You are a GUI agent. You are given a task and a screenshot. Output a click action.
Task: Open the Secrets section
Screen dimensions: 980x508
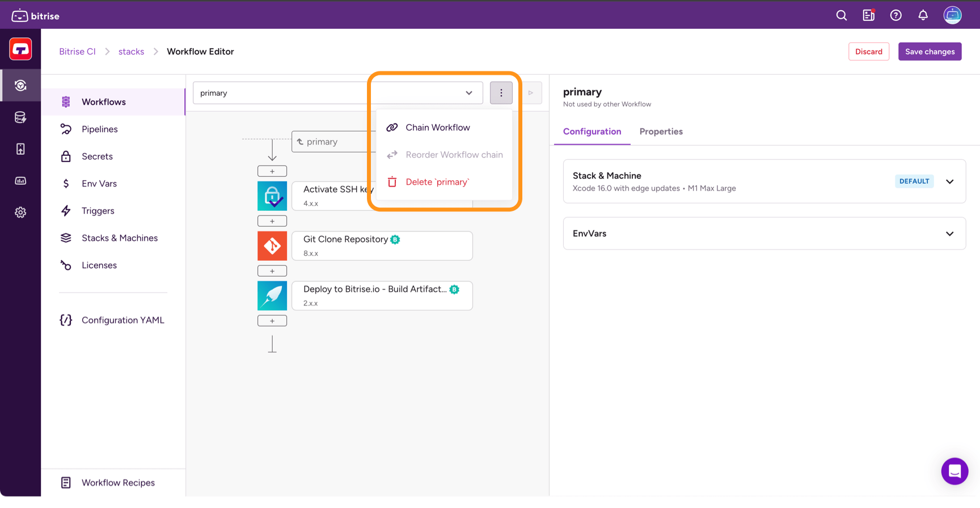click(113, 156)
